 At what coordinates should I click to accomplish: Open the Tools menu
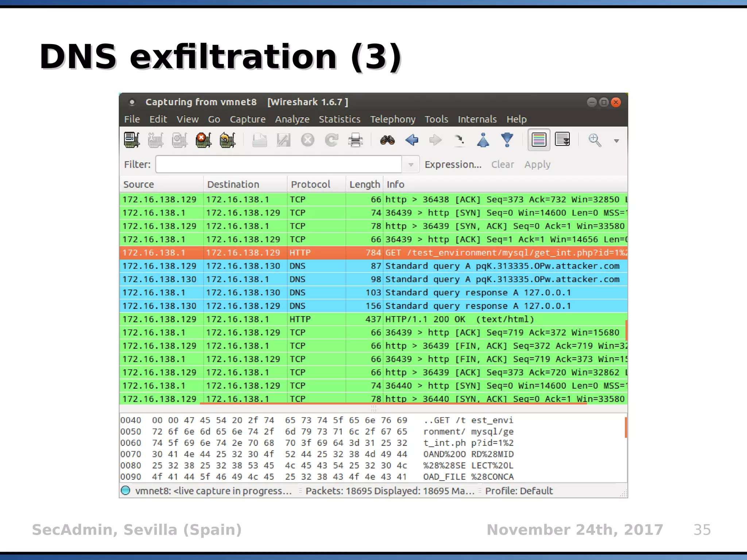click(x=436, y=119)
